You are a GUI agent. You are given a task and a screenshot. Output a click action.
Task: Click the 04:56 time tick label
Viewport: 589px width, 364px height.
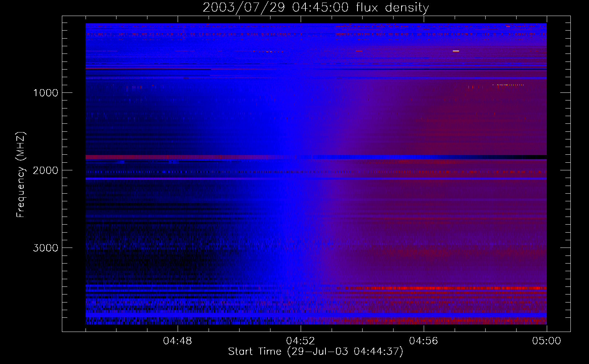pos(423,341)
